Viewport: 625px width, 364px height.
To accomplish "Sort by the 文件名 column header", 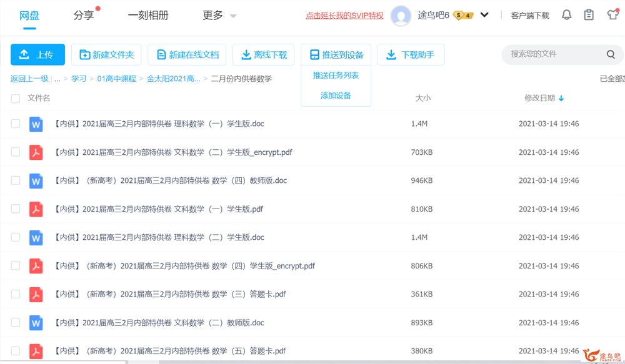I will pyautogui.click(x=39, y=99).
